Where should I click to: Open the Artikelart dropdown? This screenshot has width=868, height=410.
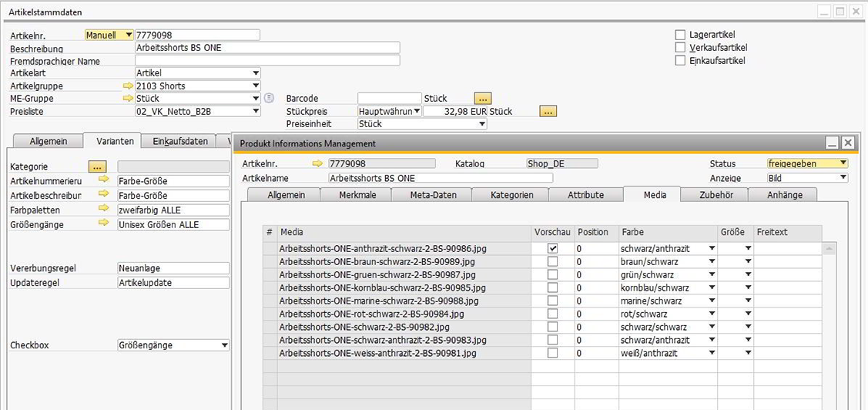(256, 72)
